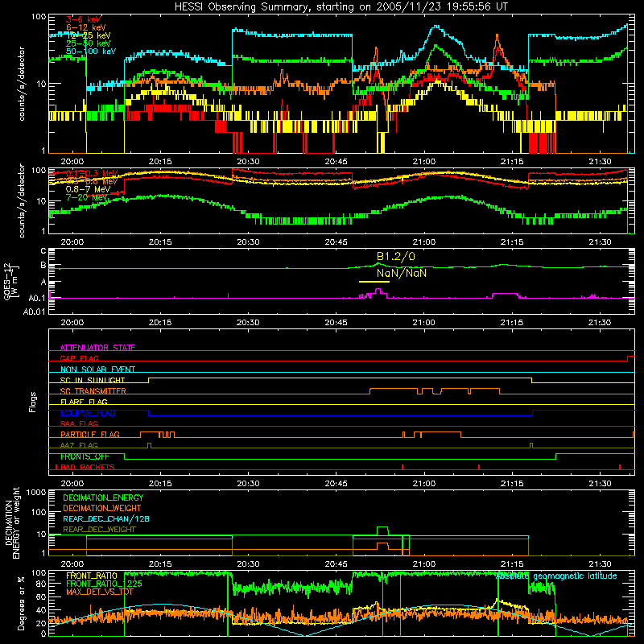Viewport: 644px width, 644px height.
Task: Select the red 3-6 keV legend label
Action: tap(84, 19)
